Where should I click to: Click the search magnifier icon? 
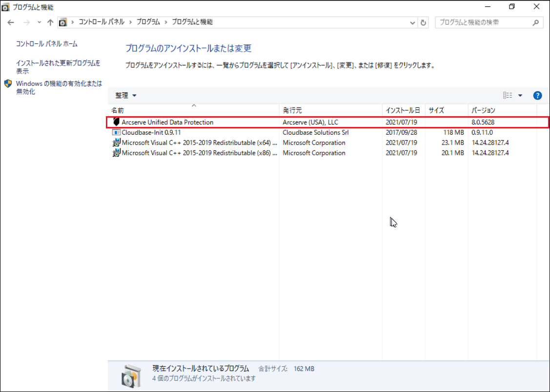(x=536, y=22)
